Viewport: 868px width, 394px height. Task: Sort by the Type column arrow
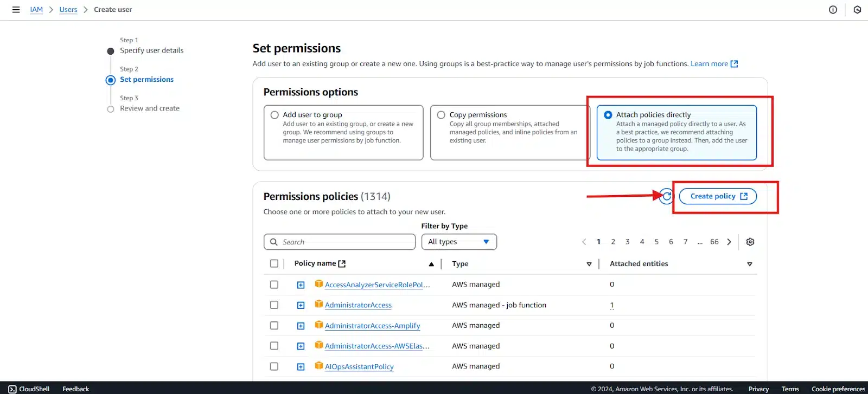[x=589, y=264]
